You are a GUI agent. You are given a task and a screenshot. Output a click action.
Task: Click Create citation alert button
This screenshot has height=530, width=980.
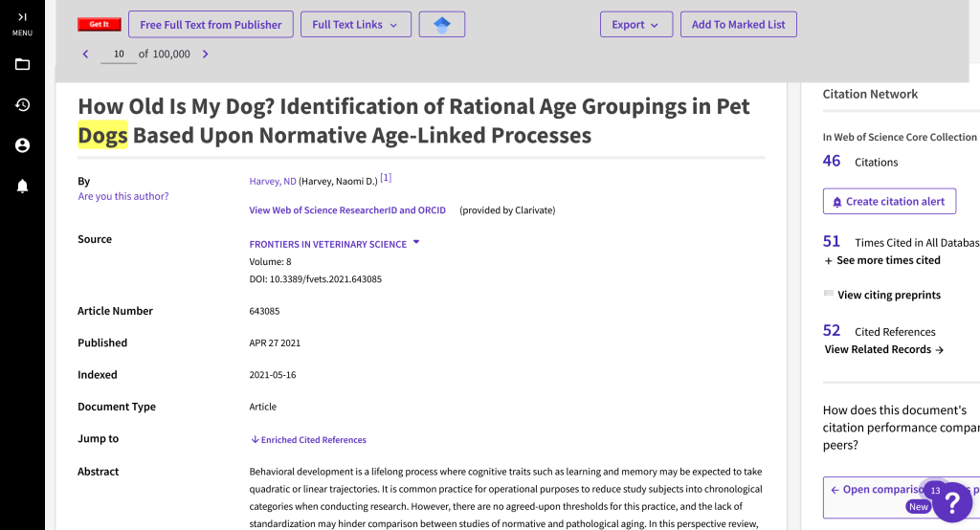889,201
